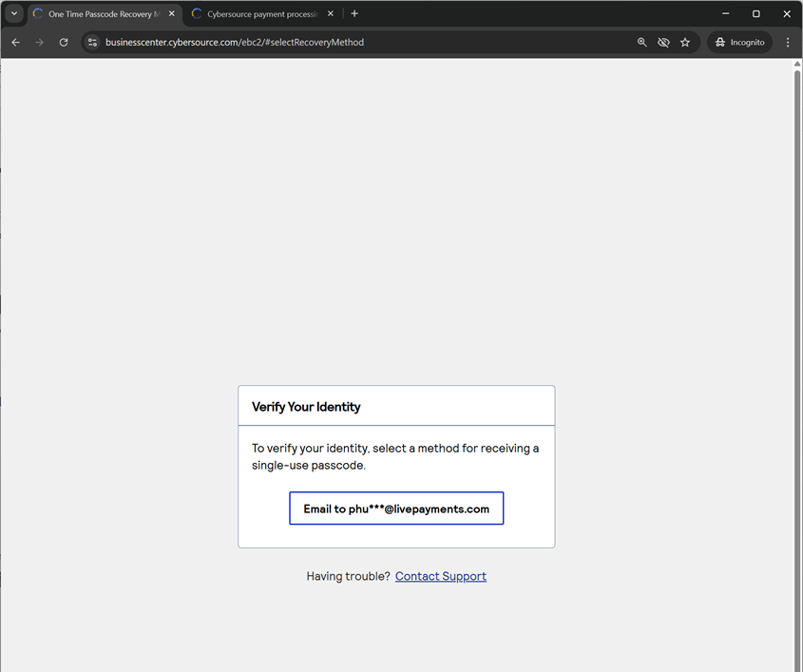Maximize the browser window
Screen dimensions: 803x672
[x=756, y=14]
